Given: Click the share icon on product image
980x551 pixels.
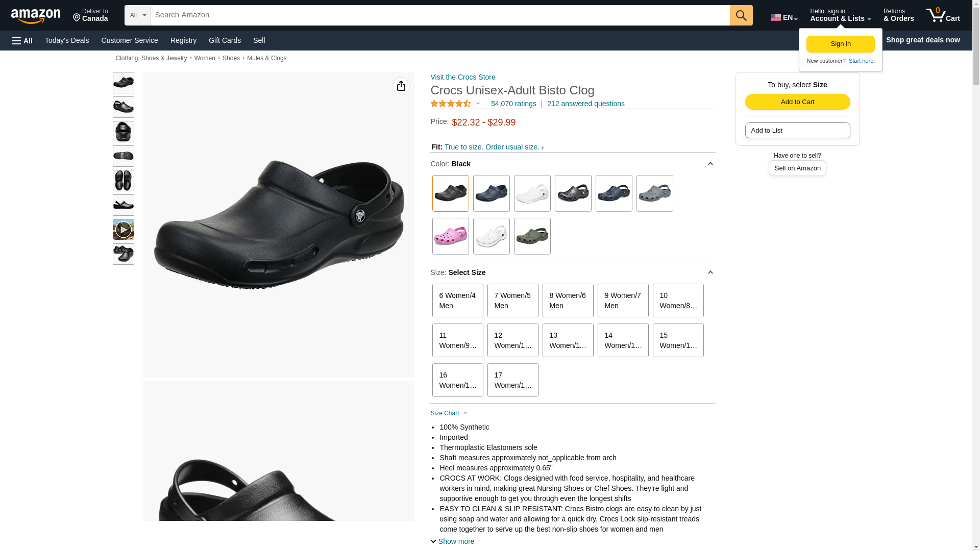Looking at the screenshot, I should point(401,86).
